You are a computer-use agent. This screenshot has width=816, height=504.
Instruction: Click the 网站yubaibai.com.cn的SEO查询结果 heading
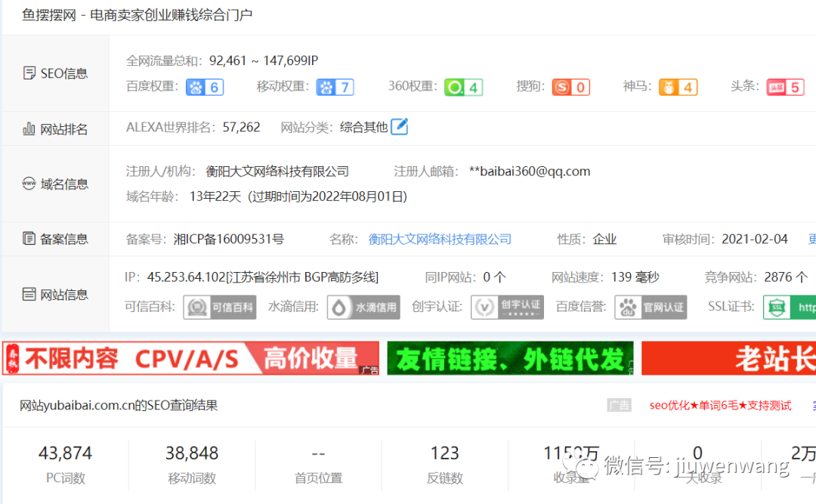[x=119, y=405]
